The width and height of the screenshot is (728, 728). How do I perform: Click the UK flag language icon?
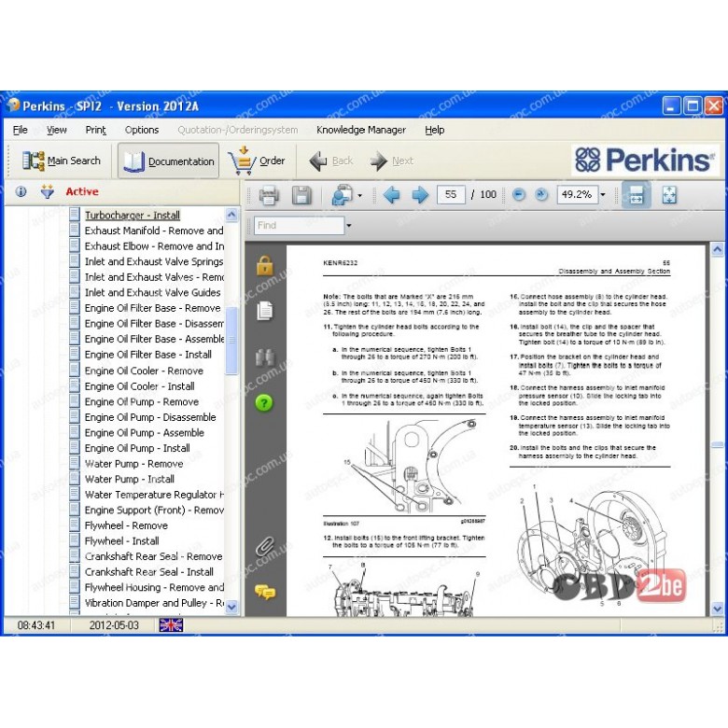(x=171, y=625)
